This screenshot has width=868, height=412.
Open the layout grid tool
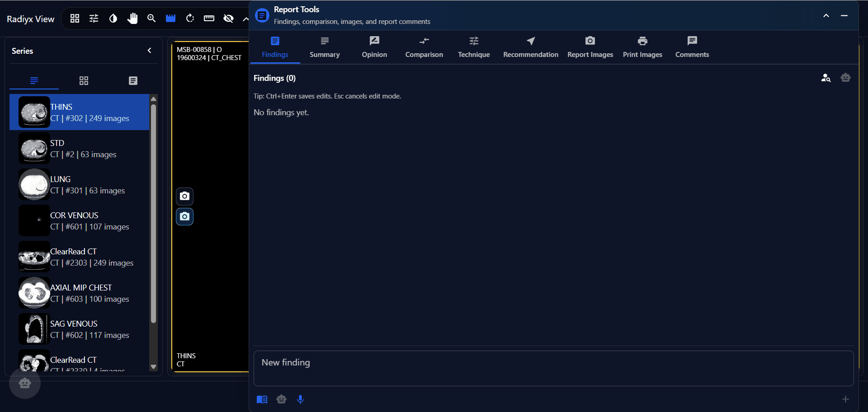click(75, 19)
